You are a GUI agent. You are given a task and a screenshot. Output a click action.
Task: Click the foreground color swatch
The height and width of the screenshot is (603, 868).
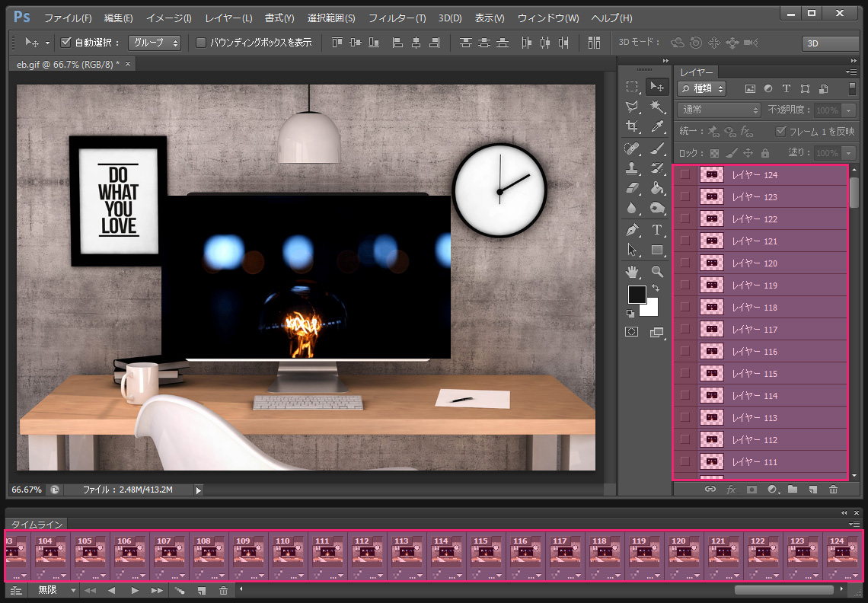(637, 295)
